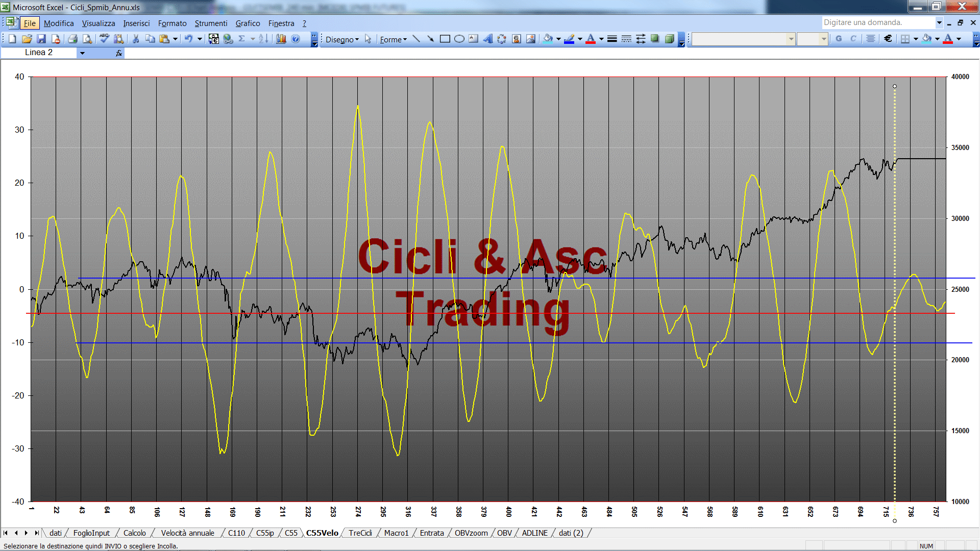This screenshot has width=980, height=551.
Task: Open the Inserisci menu
Action: [136, 23]
